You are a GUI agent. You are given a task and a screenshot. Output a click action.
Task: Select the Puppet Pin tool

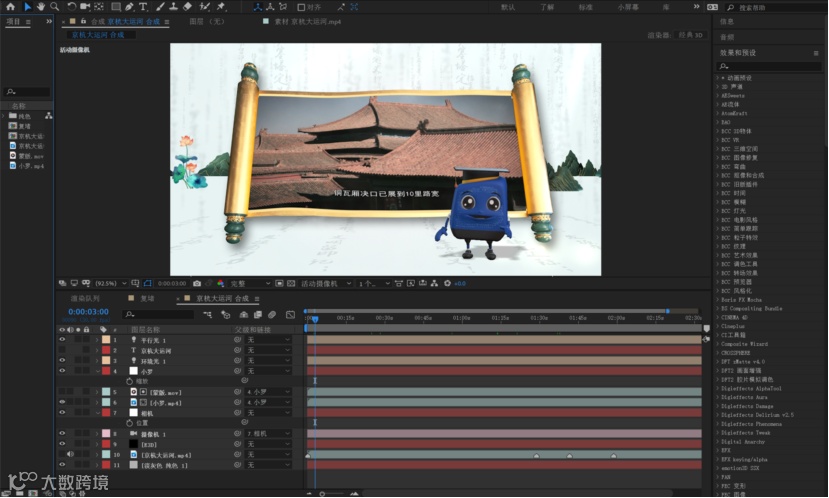tap(221, 7)
